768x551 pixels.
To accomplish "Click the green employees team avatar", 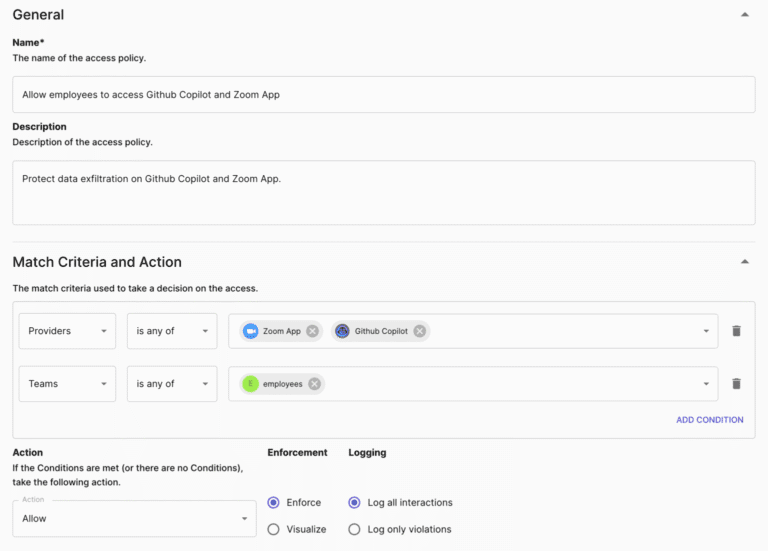I will tap(250, 384).
